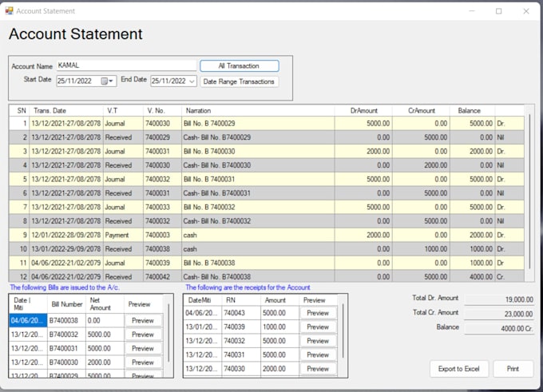Click the Net Amount column header
543x392 pixels.
coord(105,304)
